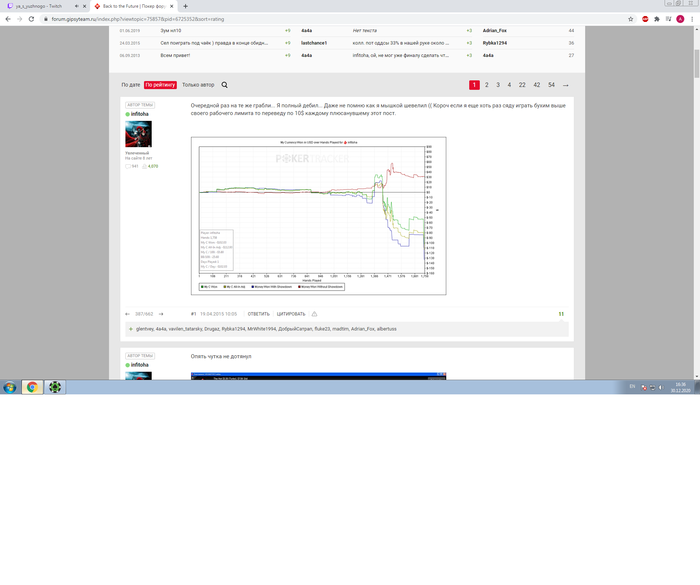700x585 pixels.
Task: Mute audio on the Twitch tab
Action: (x=76, y=6)
